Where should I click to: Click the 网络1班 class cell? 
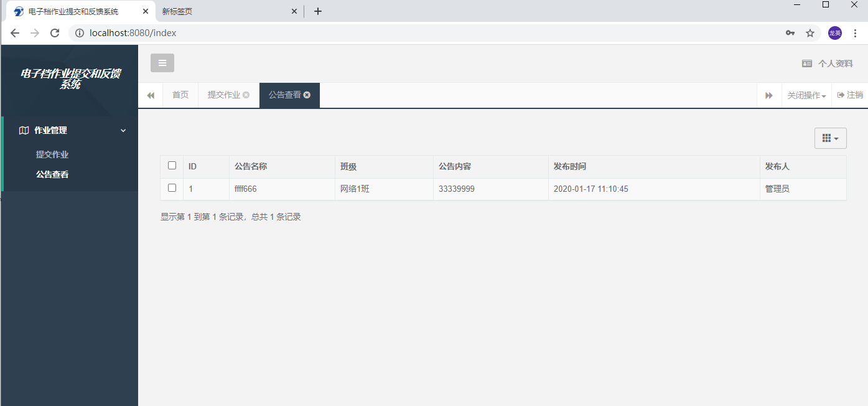coord(384,189)
